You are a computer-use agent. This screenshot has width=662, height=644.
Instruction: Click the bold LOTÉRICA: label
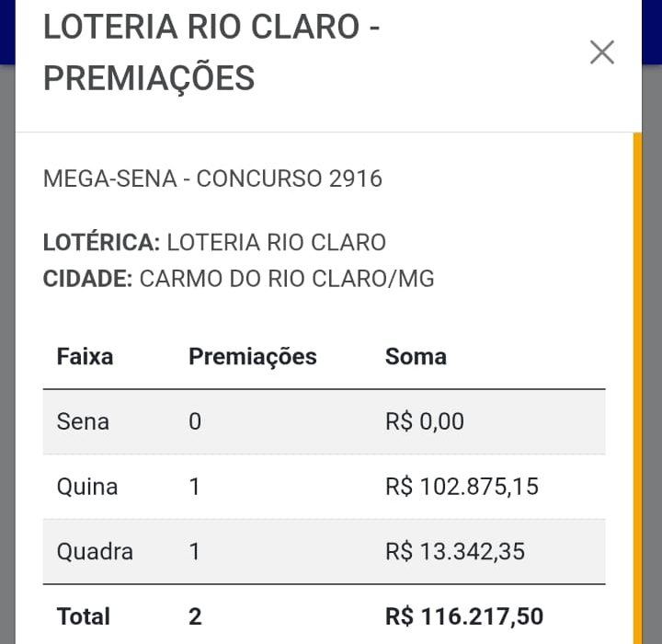(102, 243)
